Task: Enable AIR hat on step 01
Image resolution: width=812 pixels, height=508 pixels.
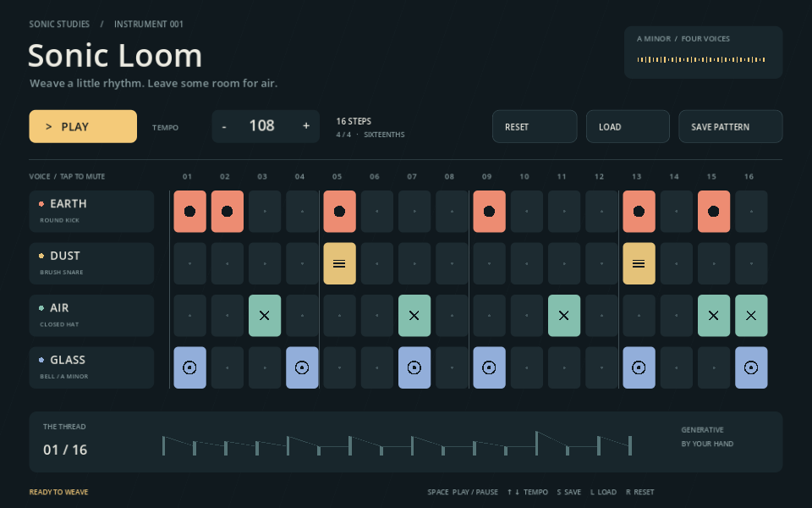Action: click(190, 316)
